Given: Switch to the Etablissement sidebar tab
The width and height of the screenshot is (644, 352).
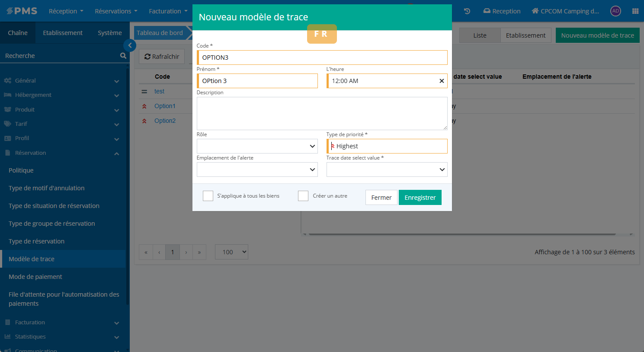Looking at the screenshot, I should tap(63, 33).
